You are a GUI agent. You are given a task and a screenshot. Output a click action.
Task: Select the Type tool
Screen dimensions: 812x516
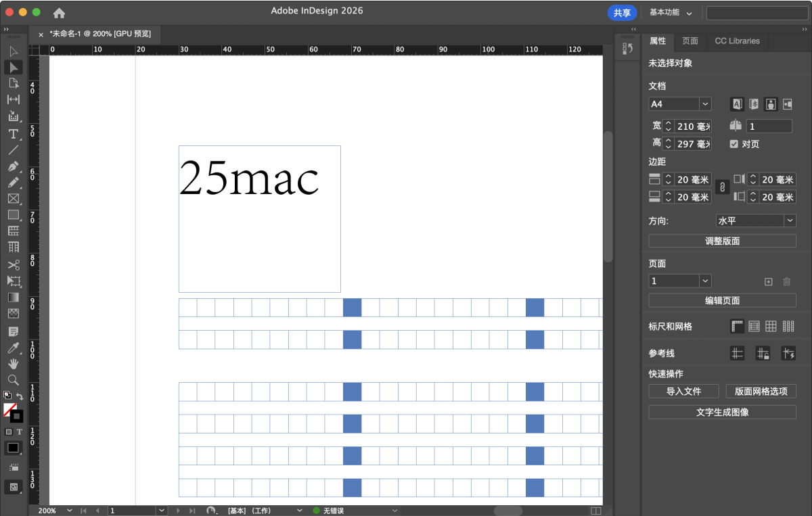(x=13, y=134)
